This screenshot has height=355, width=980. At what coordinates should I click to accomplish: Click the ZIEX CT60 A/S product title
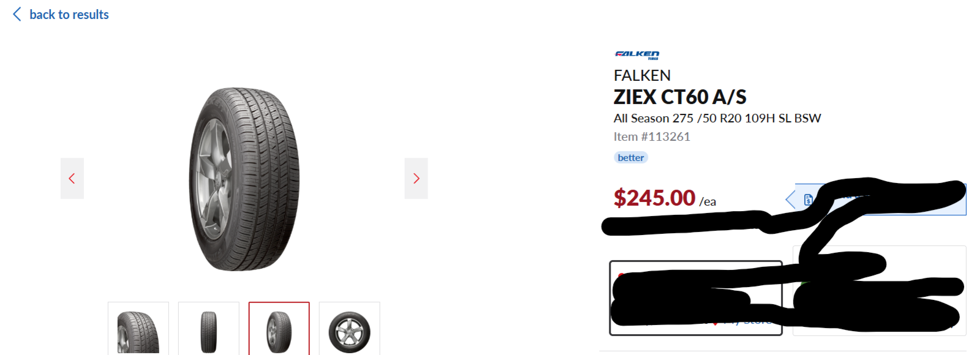pos(680,97)
